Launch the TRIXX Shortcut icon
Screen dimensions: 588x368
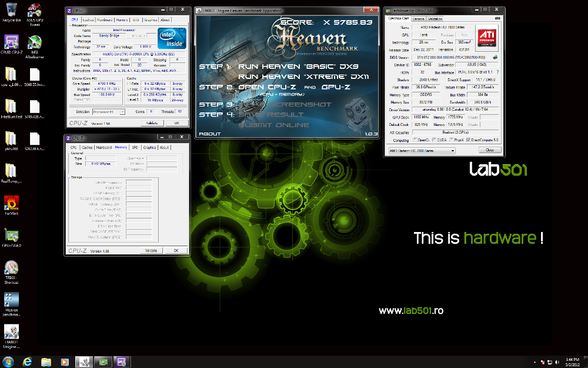coord(11,272)
